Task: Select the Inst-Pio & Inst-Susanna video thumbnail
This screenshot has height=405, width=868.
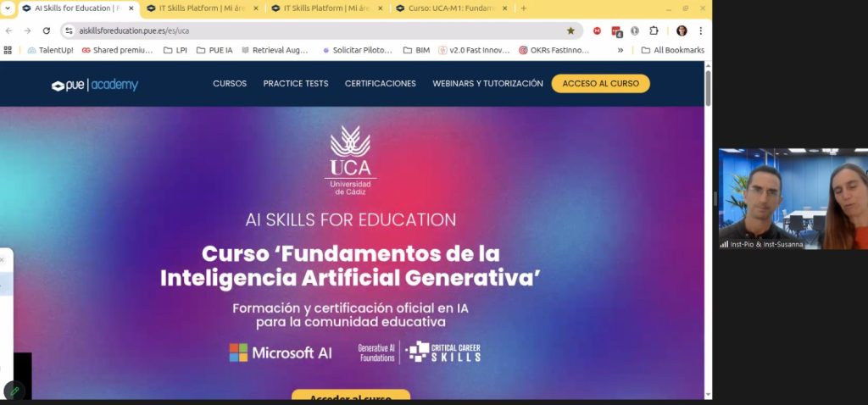Action: [793, 199]
